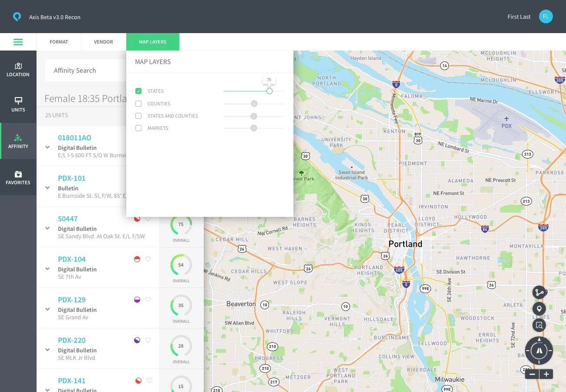The height and width of the screenshot is (392, 566).
Task: Click the Counties opacity slider handle
Action: tap(254, 104)
